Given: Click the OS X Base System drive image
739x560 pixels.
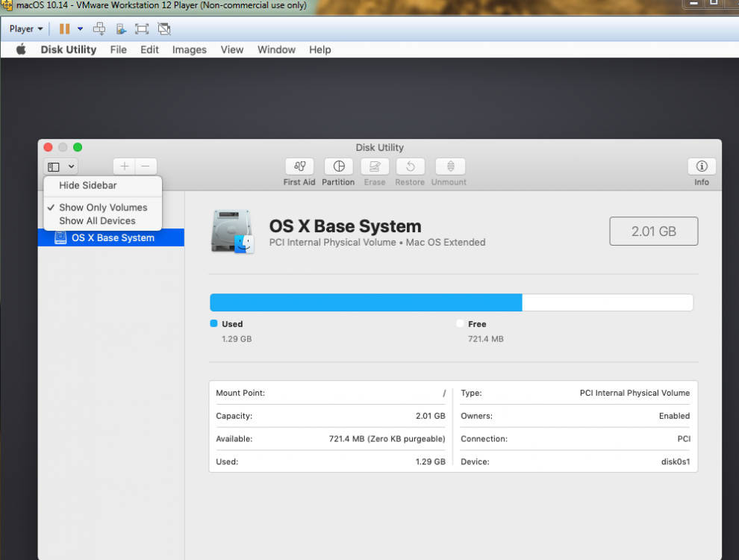Looking at the screenshot, I should tap(232, 231).
